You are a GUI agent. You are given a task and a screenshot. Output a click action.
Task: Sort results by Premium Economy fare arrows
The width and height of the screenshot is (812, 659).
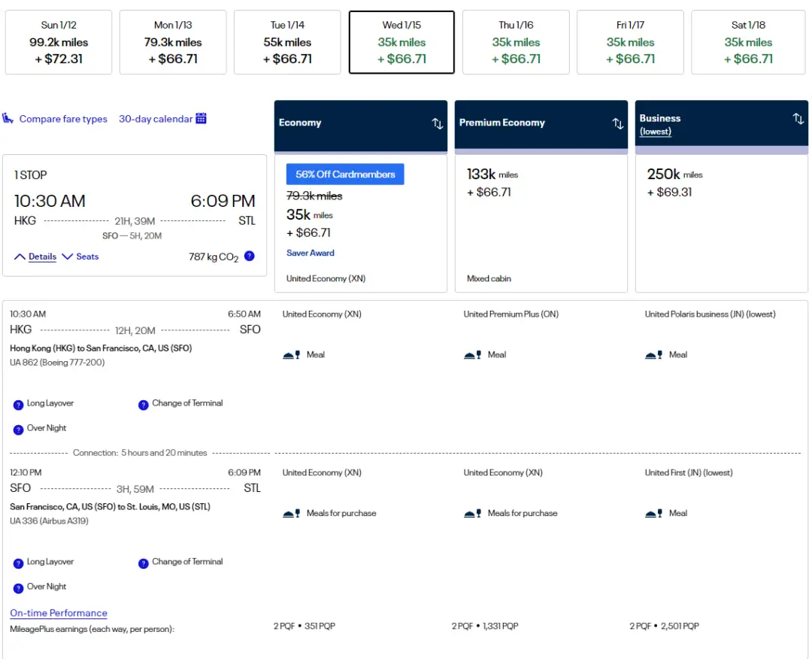click(x=618, y=123)
